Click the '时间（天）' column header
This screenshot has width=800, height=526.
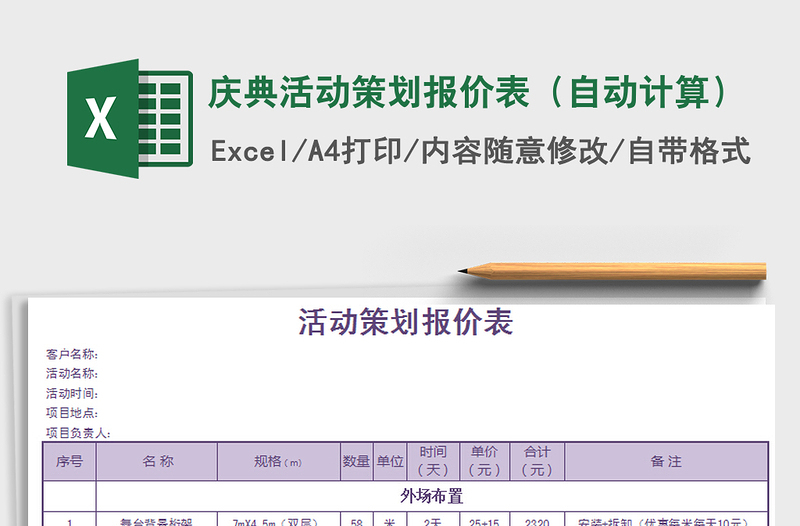(433, 462)
